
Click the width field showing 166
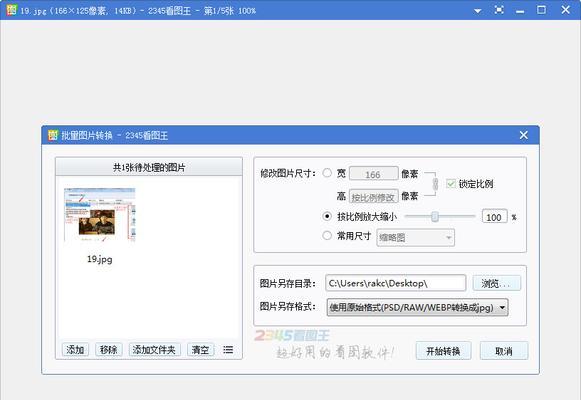374,174
